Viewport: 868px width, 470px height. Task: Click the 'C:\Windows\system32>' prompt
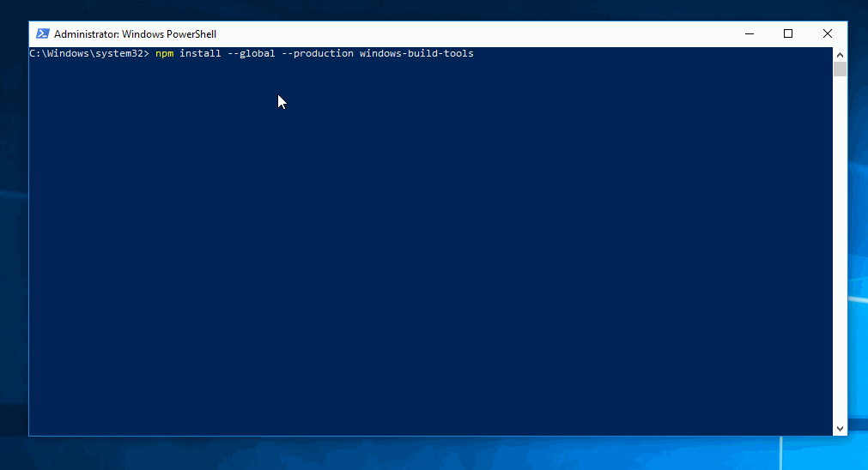(x=89, y=54)
